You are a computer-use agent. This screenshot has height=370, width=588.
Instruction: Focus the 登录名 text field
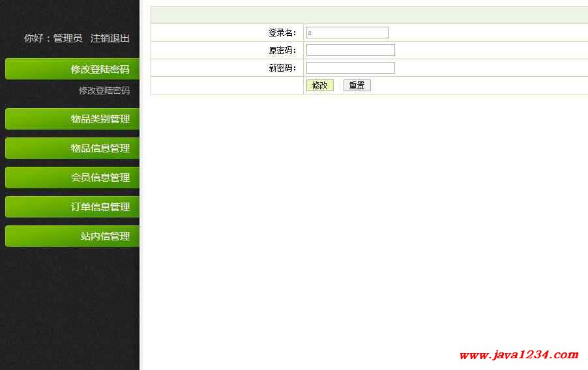point(347,33)
